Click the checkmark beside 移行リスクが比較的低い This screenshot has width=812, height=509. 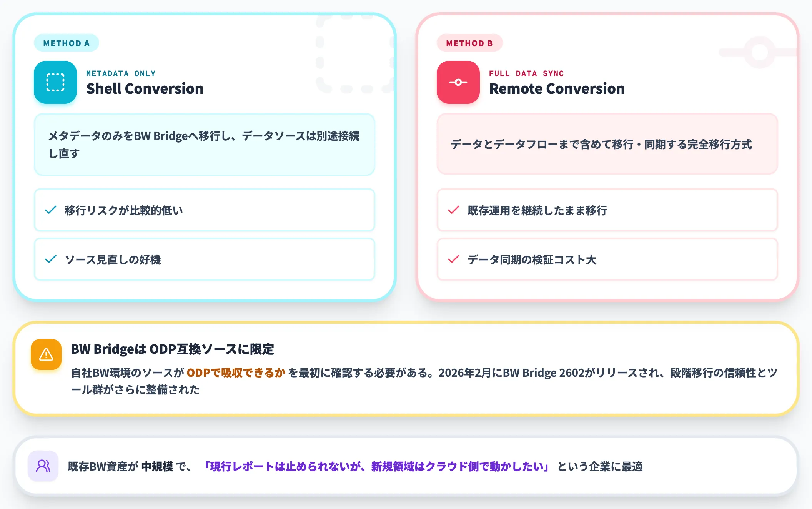[x=51, y=210]
